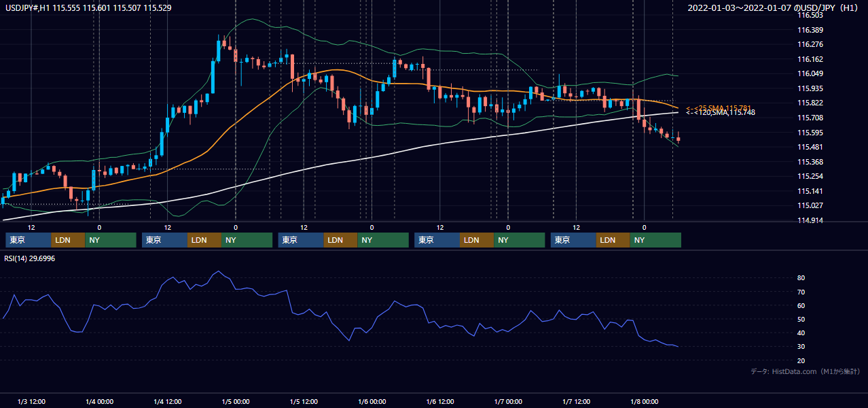Click the 1/6 12:00 date axis label
Image resolution: width=868 pixels, height=408 pixels.
pyautogui.click(x=440, y=401)
